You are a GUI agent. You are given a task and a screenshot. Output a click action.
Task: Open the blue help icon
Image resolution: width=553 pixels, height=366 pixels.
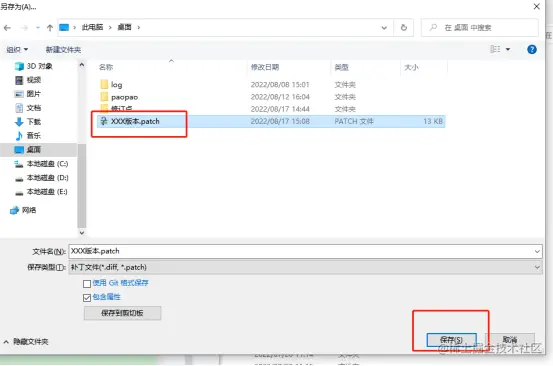(x=532, y=49)
